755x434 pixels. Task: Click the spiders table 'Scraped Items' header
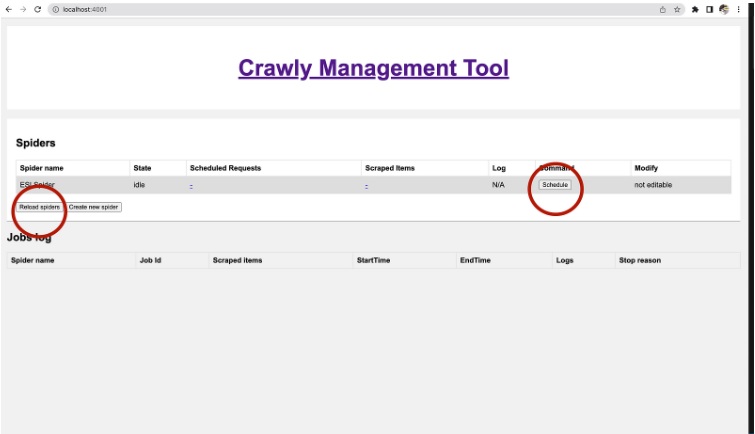coord(390,168)
